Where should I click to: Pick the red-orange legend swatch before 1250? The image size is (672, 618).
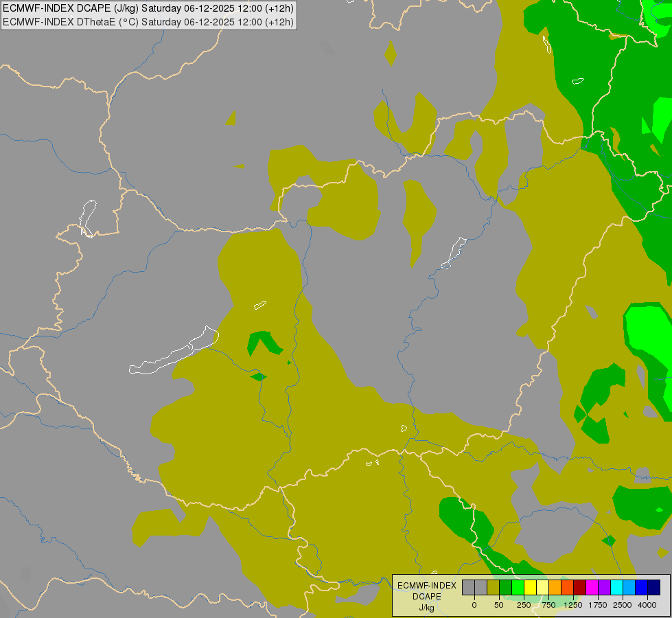(x=568, y=587)
